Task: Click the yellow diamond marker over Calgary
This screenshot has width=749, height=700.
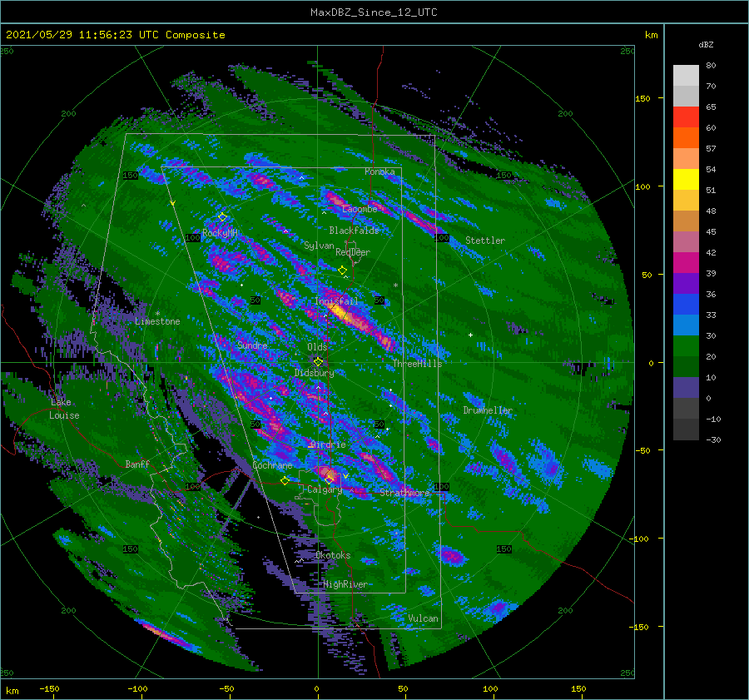Action: (329, 479)
